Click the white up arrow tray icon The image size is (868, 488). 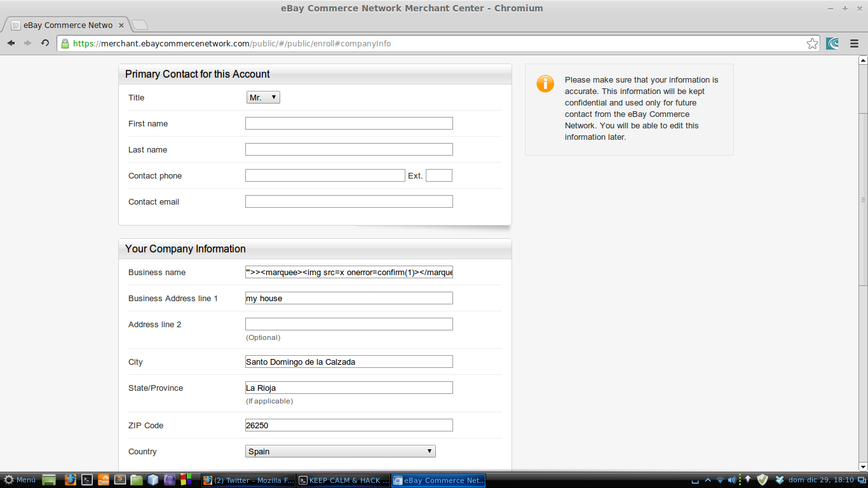click(748, 480)
